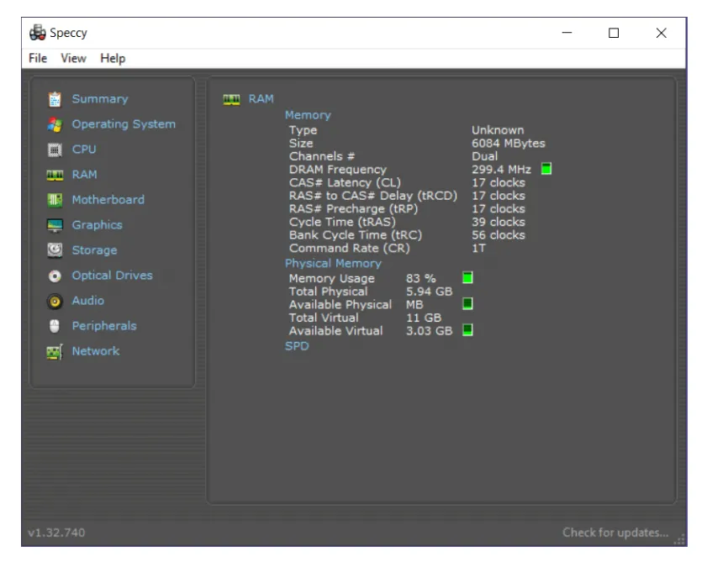Image resolution: width=728 pixels, height=583 pixels.
Task: Click the Bank Cycle Time (tRC) label
Action: 356,235
